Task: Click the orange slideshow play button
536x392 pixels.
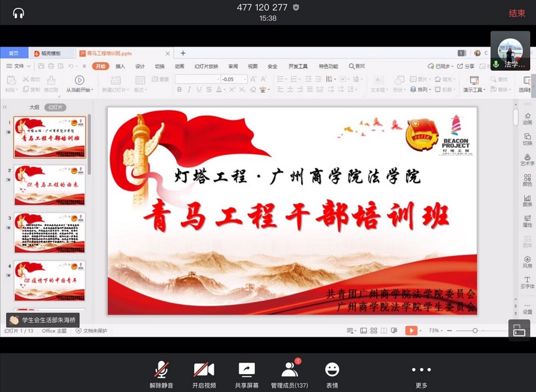Action: [411, 331]
